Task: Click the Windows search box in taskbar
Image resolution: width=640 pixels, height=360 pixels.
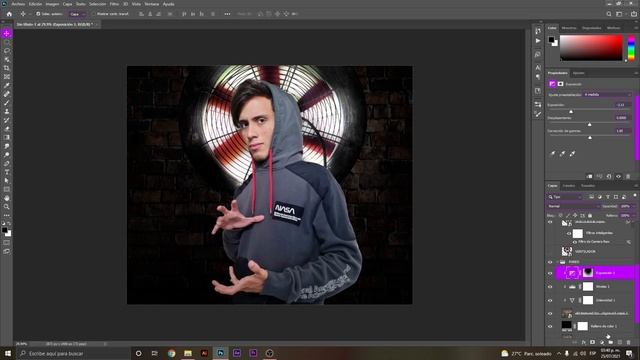Action: point(73,353)
